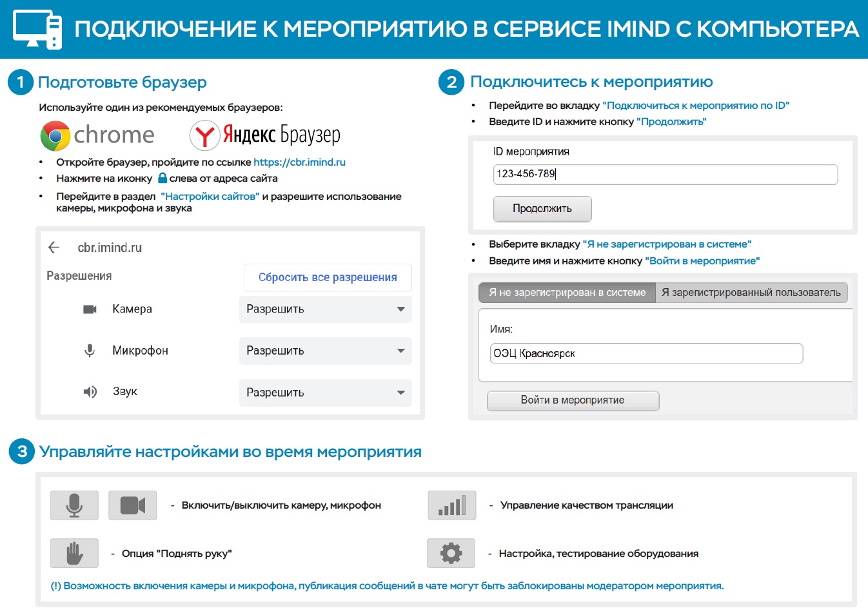Click the padlock icon in browser instructions
Image resolution: width=868 pixels, height=615 pixels.
coord(163,178)
